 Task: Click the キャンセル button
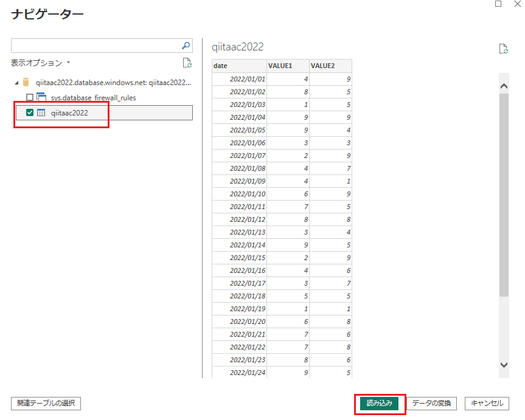pyautogui.click(x=487, y=403)
